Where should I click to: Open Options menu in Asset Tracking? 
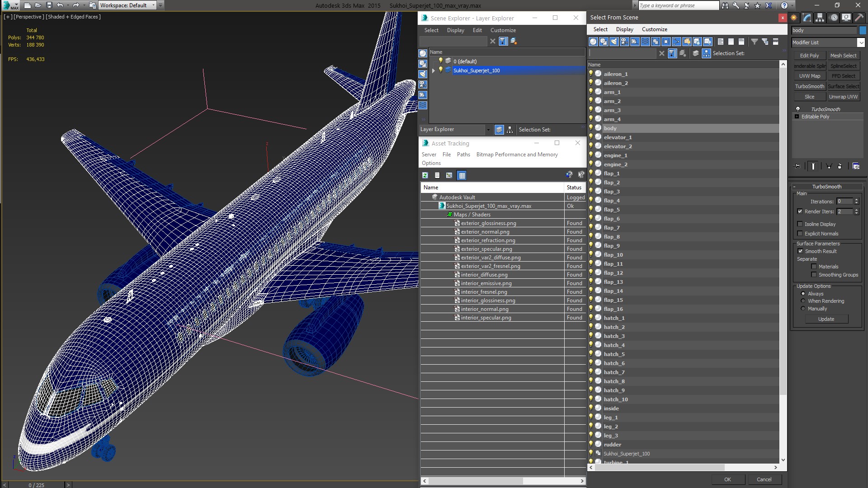pyautogui.click(x=431, y=163)
